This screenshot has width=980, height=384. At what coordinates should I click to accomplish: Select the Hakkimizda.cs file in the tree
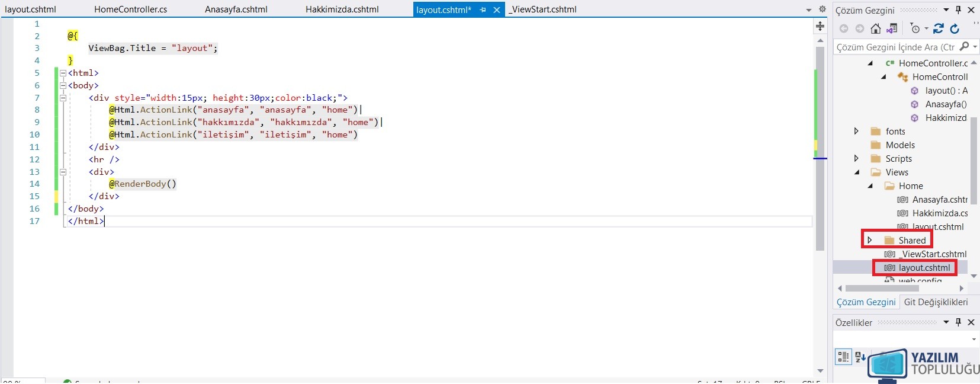[939, 213]
